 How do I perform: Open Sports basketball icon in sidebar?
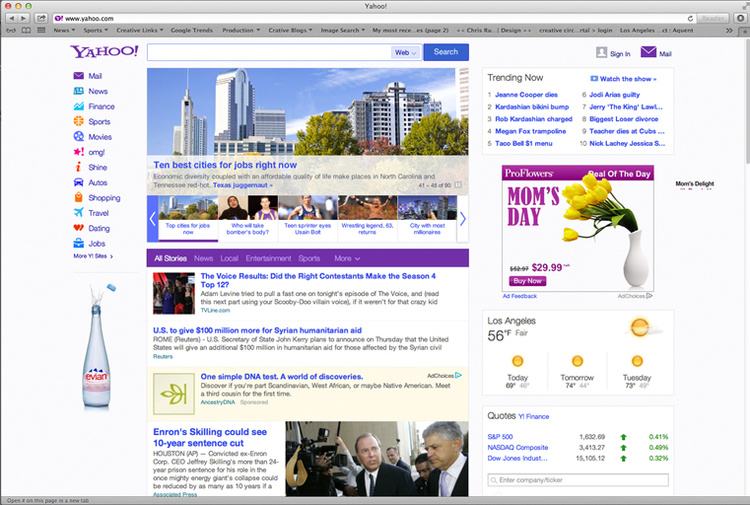point(78,121)
